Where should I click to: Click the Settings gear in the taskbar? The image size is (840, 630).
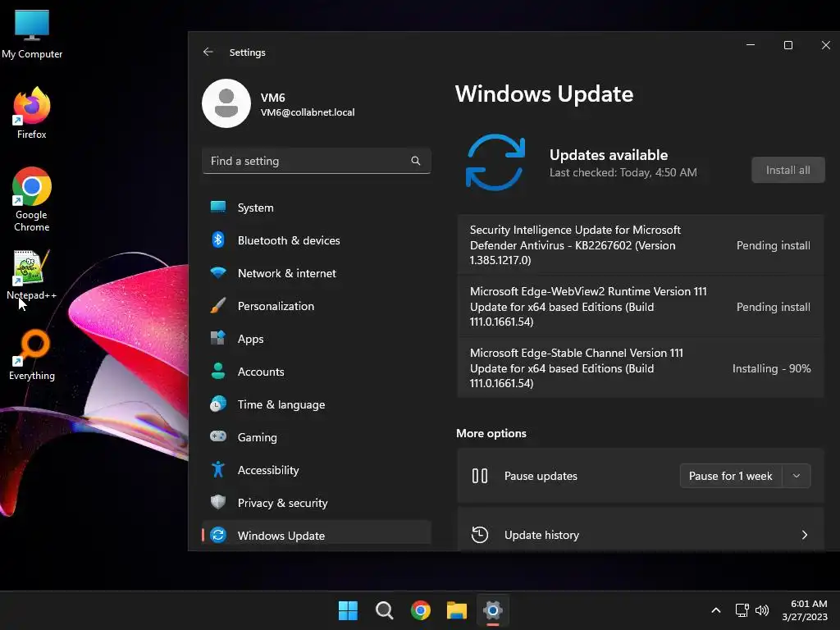[x=493, y=610]
